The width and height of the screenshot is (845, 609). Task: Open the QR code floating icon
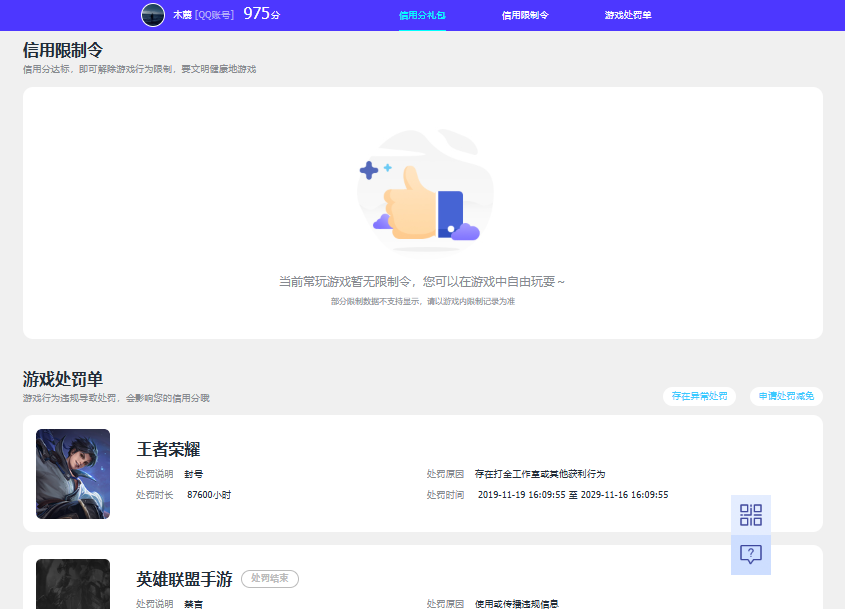coord(751,515)
